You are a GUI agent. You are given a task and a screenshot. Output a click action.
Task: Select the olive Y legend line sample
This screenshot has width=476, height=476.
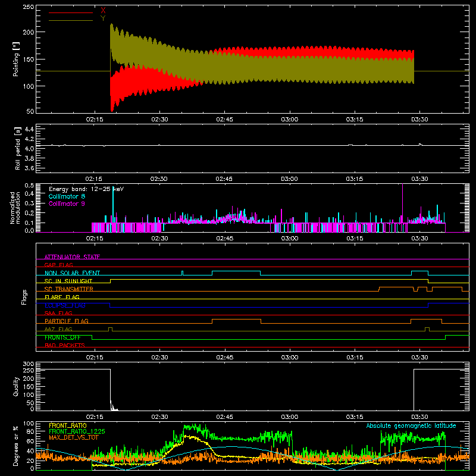coord(71,20)
